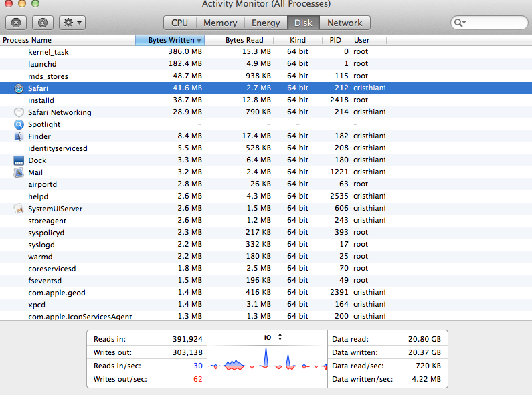Select the installd process row
Image resolution: width=532 pixels, height=395 pixels.
pos(266,100)
